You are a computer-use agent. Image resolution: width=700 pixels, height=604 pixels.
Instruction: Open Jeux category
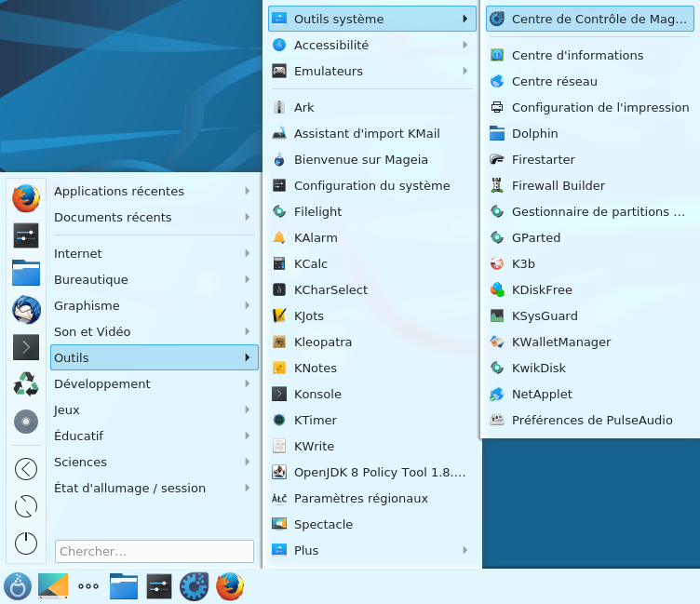tap(154, 409)
